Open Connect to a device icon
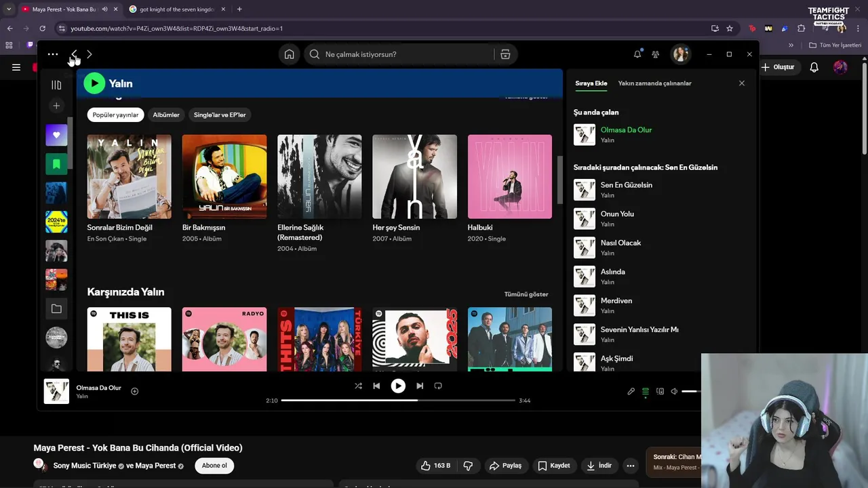The height and width of the screenshot is (488, 868). 660,391
